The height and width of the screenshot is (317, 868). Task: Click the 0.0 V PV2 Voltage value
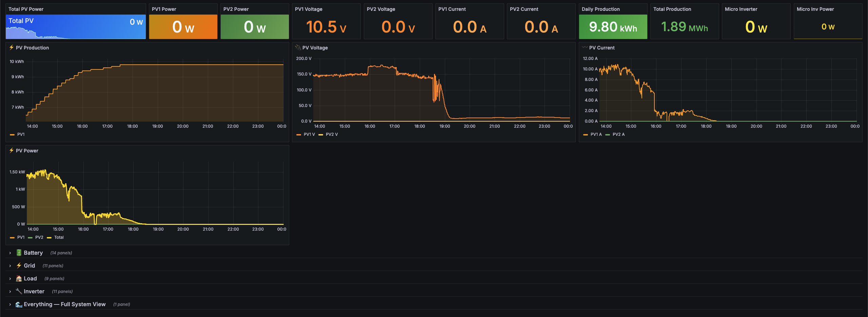[398, 27]
